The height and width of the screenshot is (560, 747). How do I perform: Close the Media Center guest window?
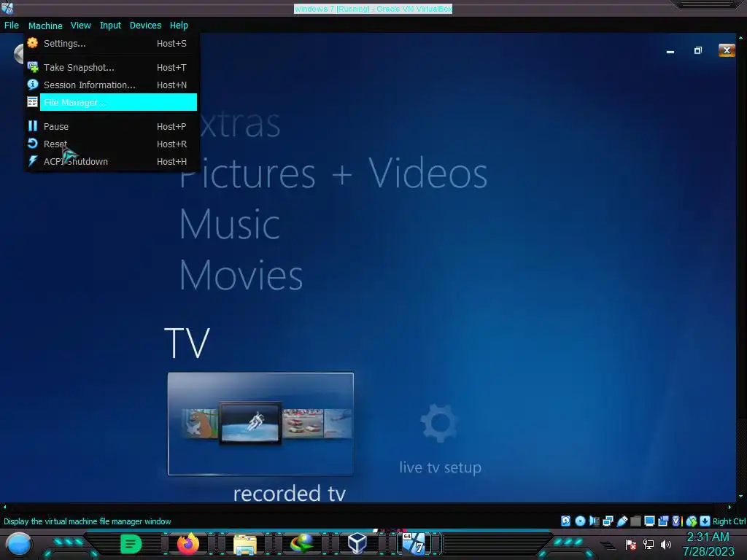point(727,50)
